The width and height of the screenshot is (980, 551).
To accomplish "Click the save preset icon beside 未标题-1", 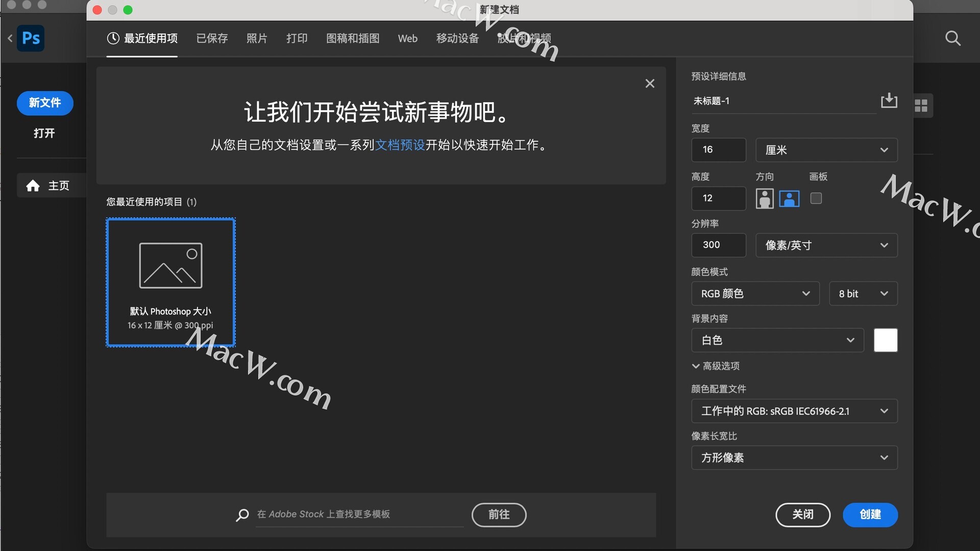I will (889, 100).
